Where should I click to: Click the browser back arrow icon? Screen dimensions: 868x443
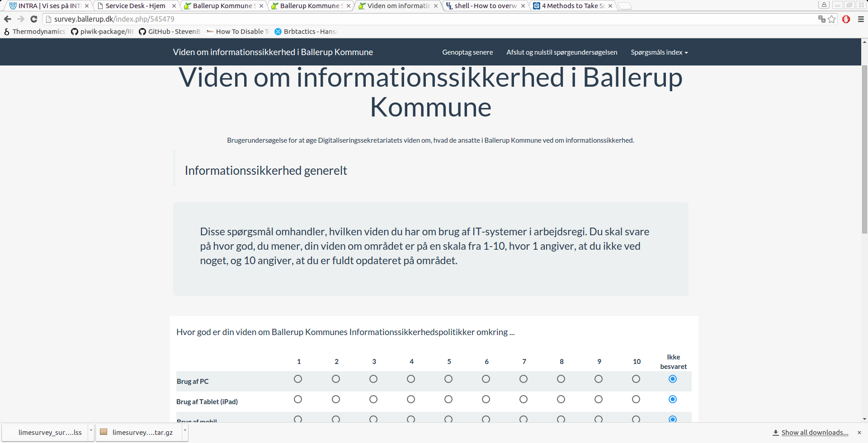click(x=7, y=19)
